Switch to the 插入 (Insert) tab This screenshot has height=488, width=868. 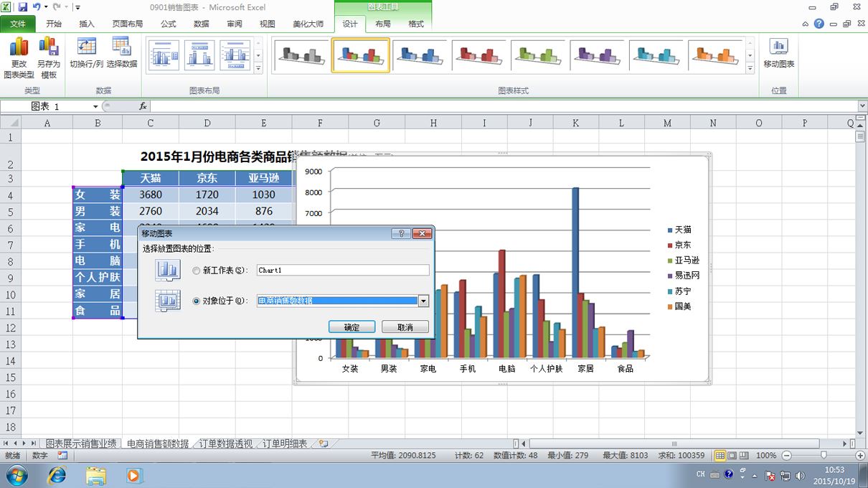tap(87, 24)
